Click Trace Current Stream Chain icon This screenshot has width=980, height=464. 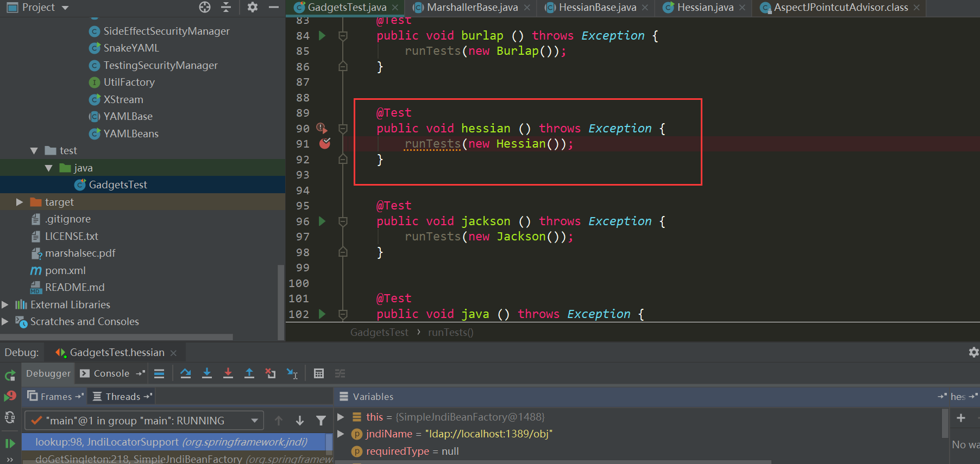[340, 373]
